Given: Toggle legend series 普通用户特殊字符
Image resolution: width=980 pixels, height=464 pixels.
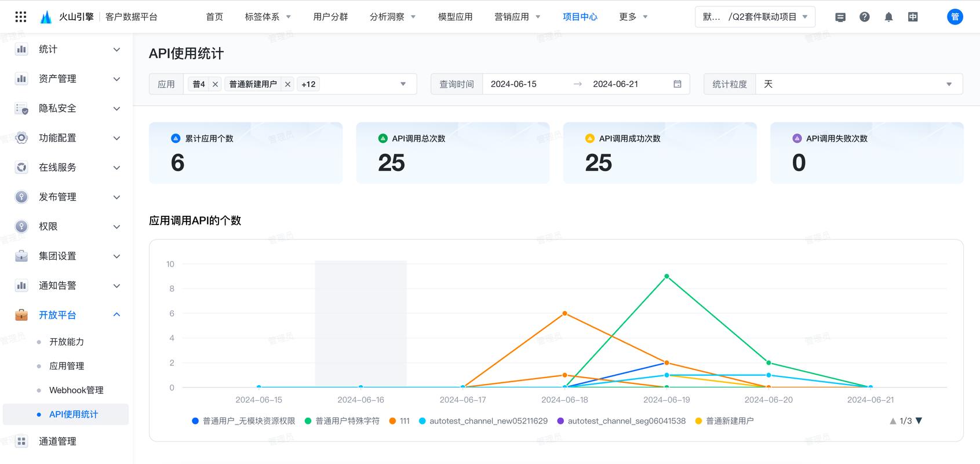Looking at the screenshot, I should [342, 421].
